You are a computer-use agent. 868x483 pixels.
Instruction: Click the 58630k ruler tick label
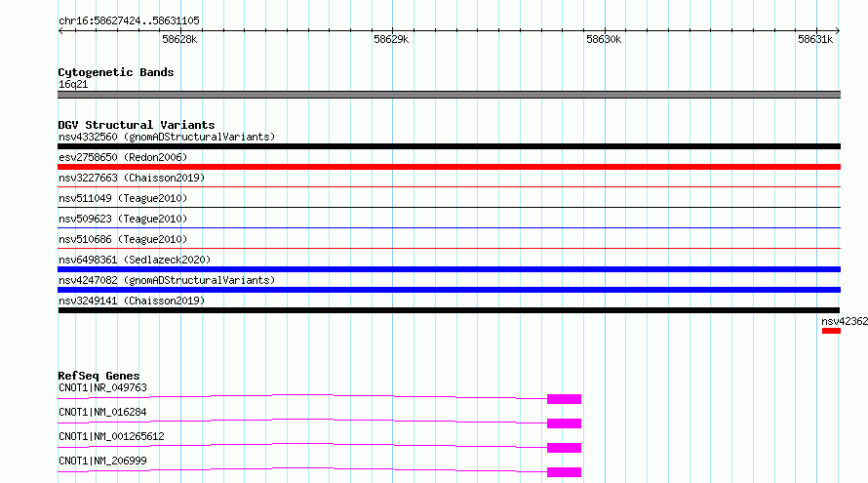pyautogui.click(x=604, y=39)
